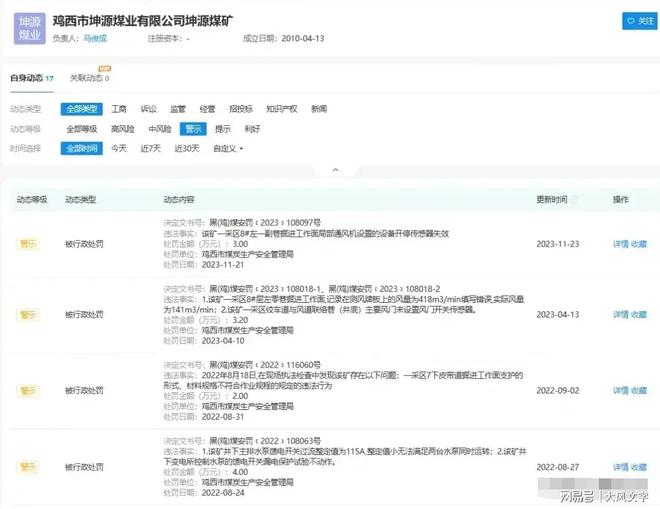Screen dimensions: 660x509
Task: Filter by 高风险 level
Action: (122, 129)
